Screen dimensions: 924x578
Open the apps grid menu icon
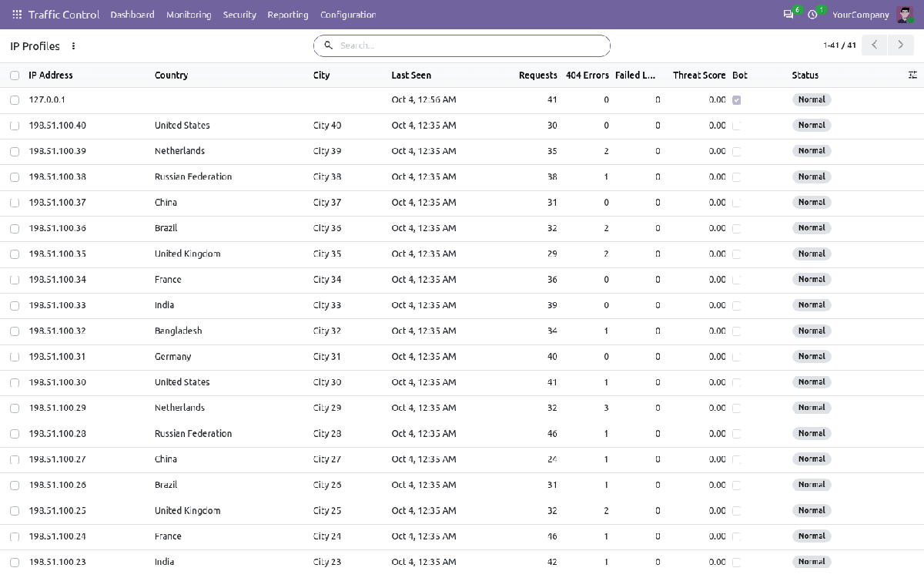[x=17, y=15]
